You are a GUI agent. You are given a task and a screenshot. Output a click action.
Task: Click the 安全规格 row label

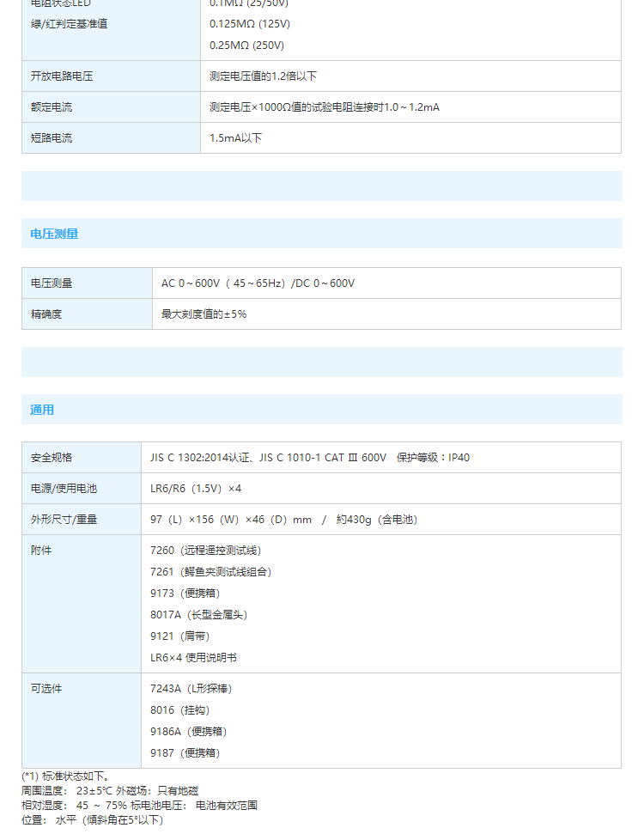pos(52,458)
